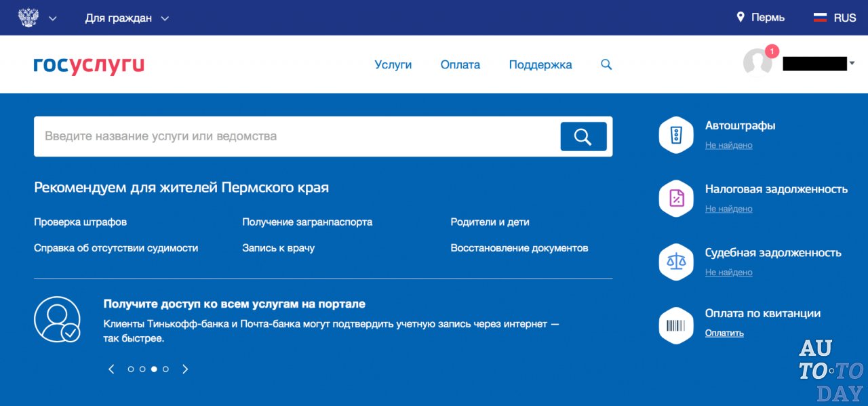Click the next carousel arrow

coord(185,369)
